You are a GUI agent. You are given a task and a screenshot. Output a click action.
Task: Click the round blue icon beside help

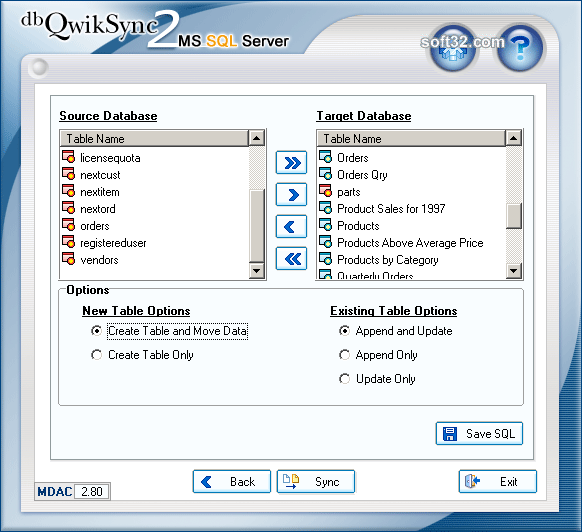pyautogui.click(x=453, y=48)
